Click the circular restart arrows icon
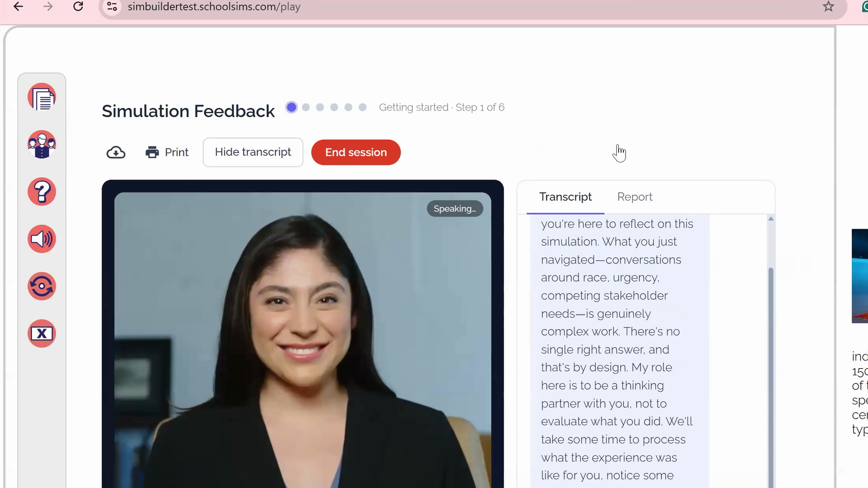Image resolution: width=868 pixels, height=488 pixels. 42,286
